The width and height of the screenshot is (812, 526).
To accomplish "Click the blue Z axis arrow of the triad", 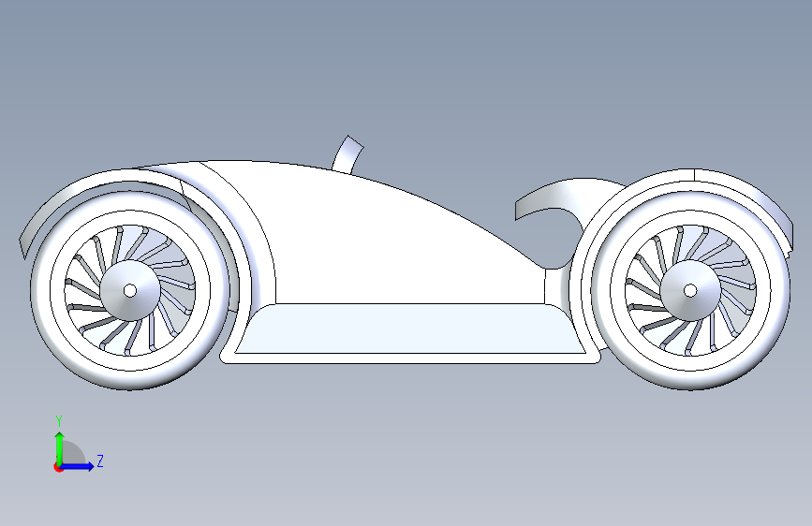I will [x=77, y=466].
